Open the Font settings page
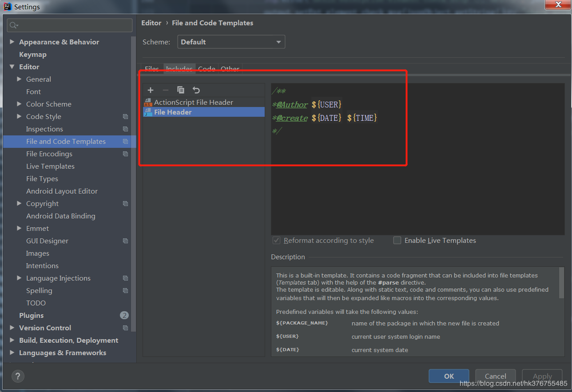The image size is (572, 392). click(33, 92)
